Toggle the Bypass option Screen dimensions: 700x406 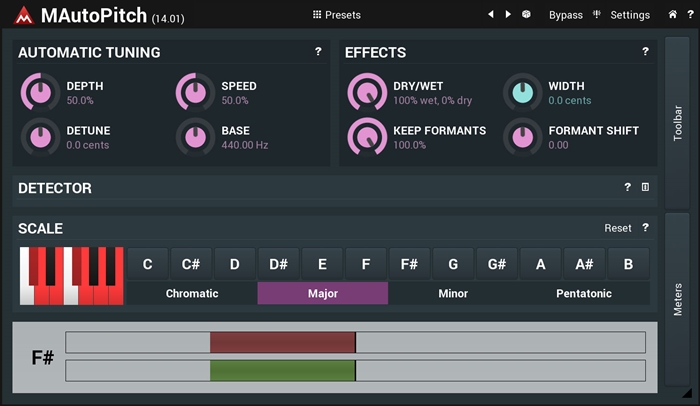click(565, 15)
